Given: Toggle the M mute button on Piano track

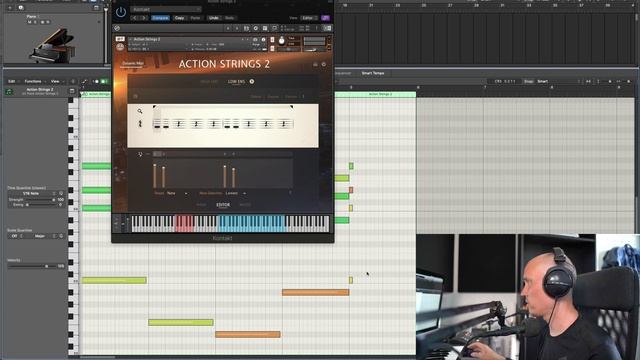Looking at the screenshot, I should [29, 22].
